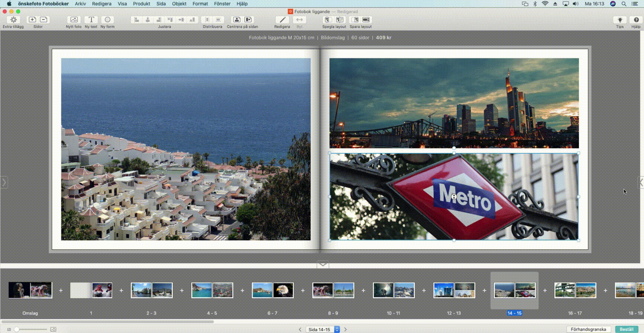Click the small zoom-out image icon

9,329
